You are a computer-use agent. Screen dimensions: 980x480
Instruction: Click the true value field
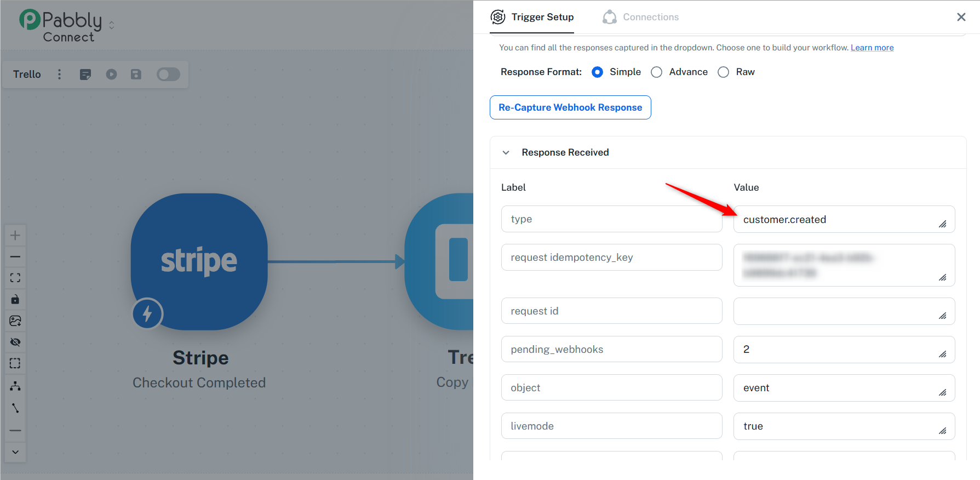point(844,426)
